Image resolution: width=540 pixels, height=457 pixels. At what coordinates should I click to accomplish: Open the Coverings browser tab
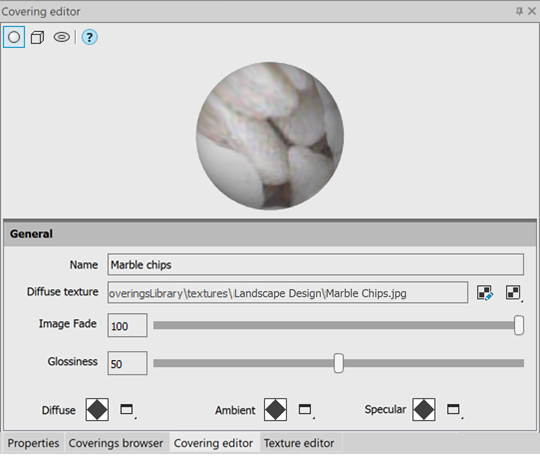click(x=116, y=443)
